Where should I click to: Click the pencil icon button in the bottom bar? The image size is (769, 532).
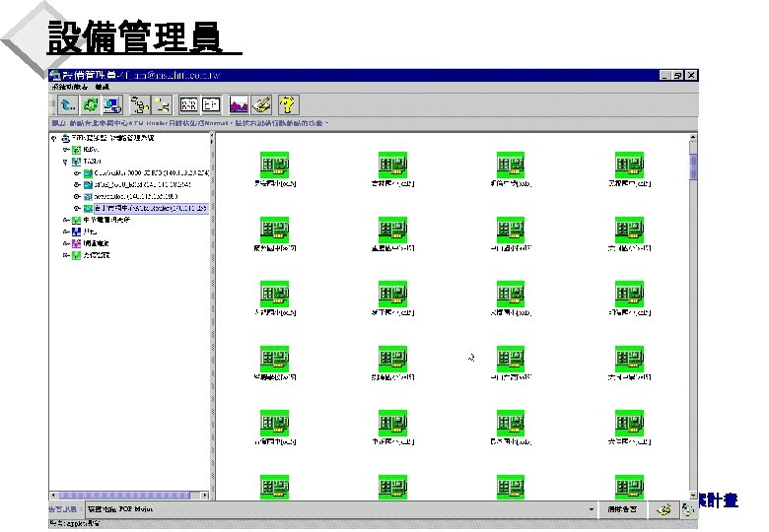point(664,510)
